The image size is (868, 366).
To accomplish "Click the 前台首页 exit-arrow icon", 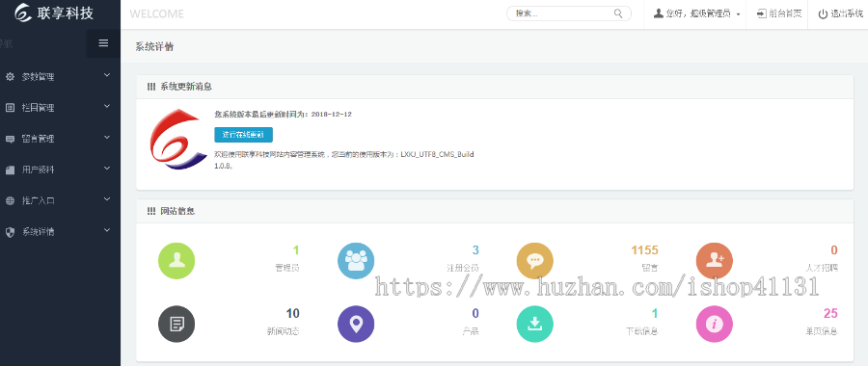I will coord(762,13).
